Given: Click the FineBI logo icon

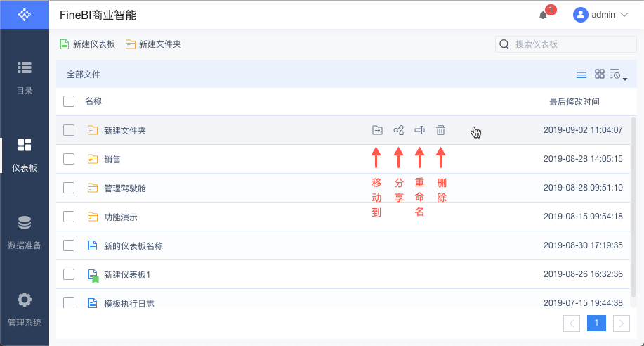Looking at the screenshot, I should [25, 15].
